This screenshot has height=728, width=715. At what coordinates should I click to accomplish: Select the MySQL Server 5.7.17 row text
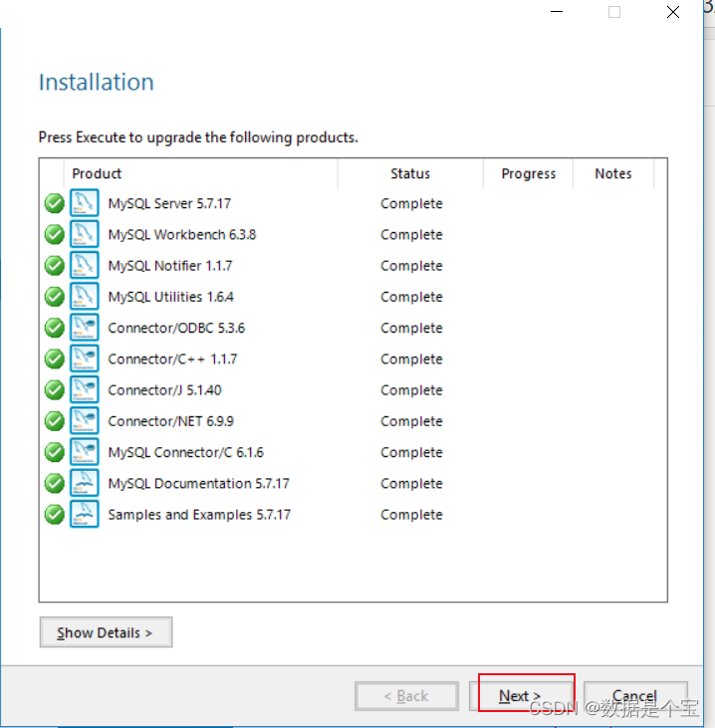coord(169,203)
